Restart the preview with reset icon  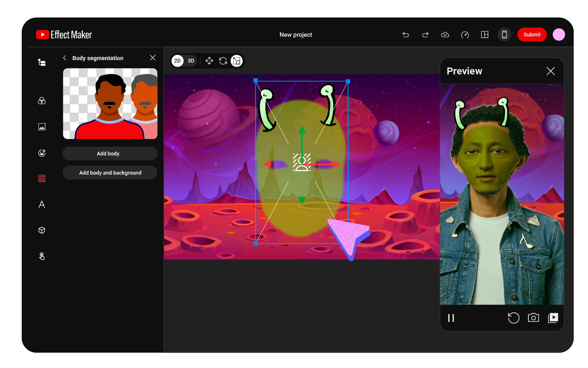click(x=513, y=318)
